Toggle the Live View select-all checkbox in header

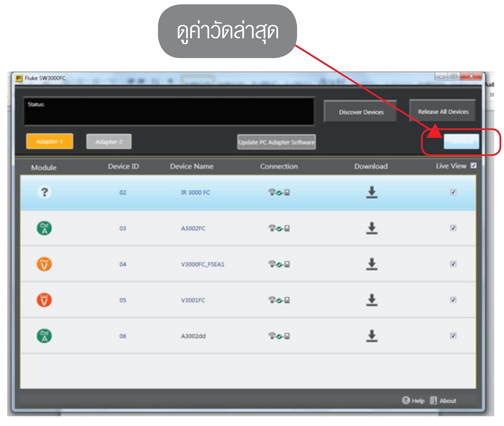pyautogui.click(x=474, y=166)
